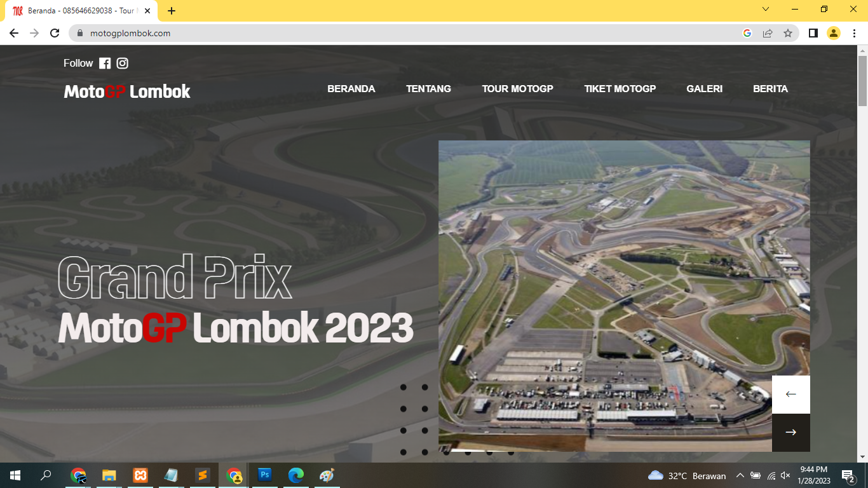Image resolution: width=868 pixels, height=488 pixels.
Task: Click the page vertical scrollbar thumb
Action: [862, 81]
